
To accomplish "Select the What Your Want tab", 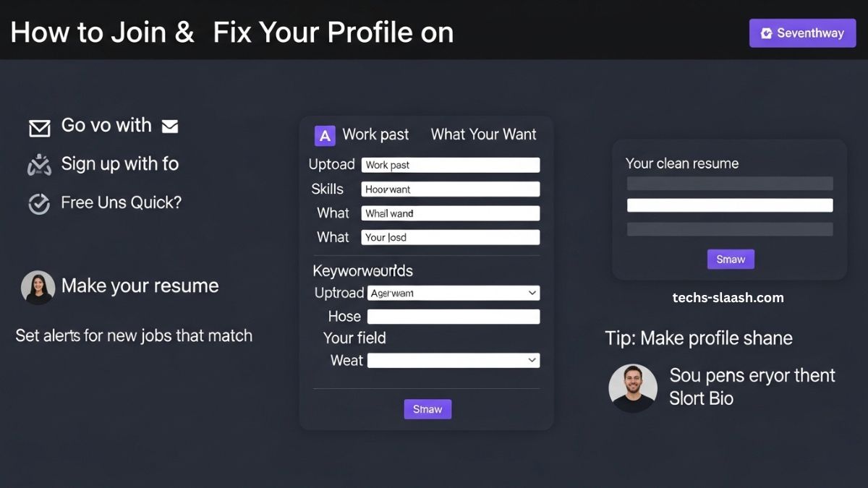I will coord(483,134).
